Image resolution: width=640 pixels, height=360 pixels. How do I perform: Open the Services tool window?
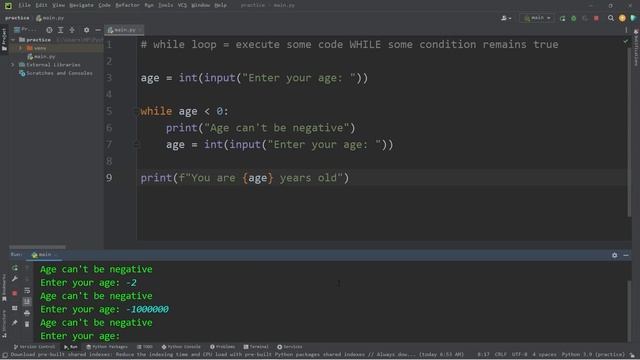(x=290, y=347)
